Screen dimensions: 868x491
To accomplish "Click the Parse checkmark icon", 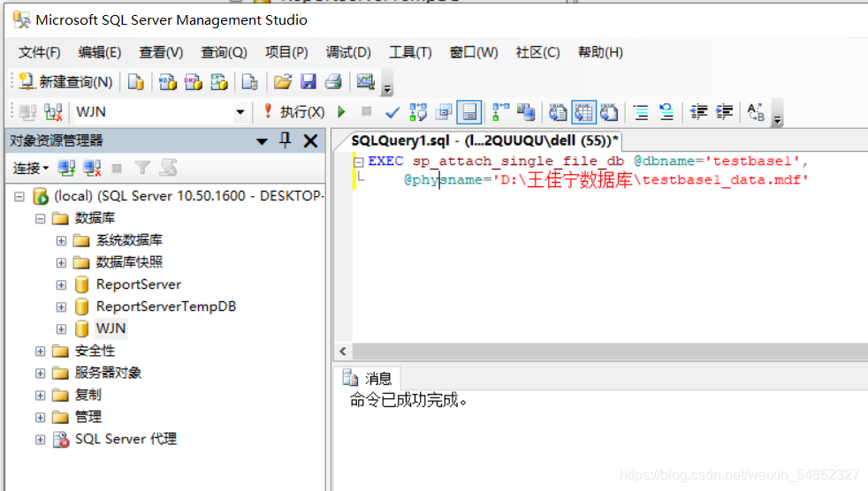I will coord(392,112).
